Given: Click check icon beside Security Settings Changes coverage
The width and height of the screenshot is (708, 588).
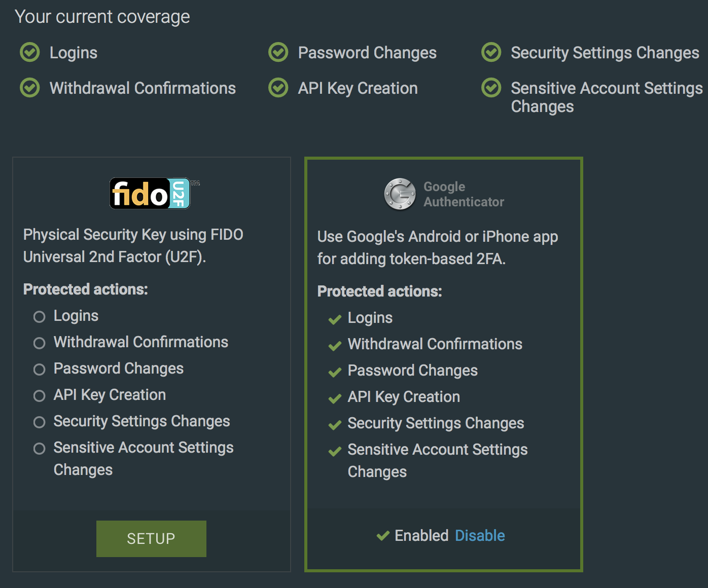Looking at the screenshot, I should coord(491,52).
